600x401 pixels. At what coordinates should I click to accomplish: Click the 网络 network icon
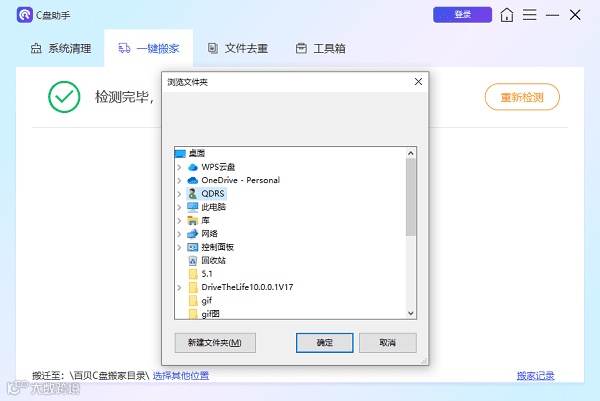point(192,234)
